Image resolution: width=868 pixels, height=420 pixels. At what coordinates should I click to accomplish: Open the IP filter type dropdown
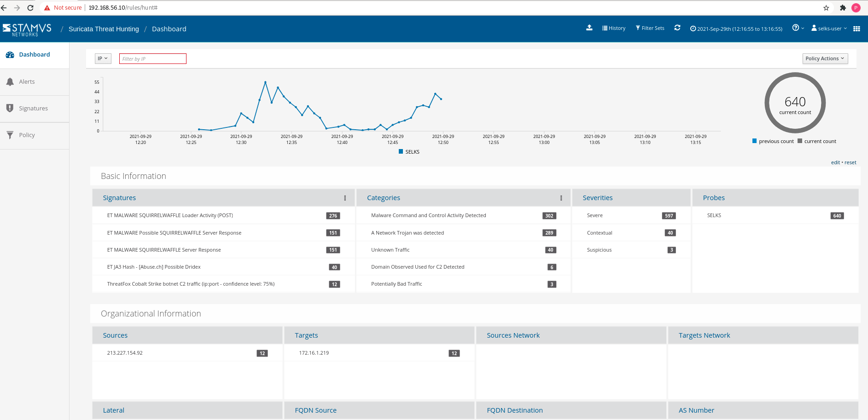point(103,58)
